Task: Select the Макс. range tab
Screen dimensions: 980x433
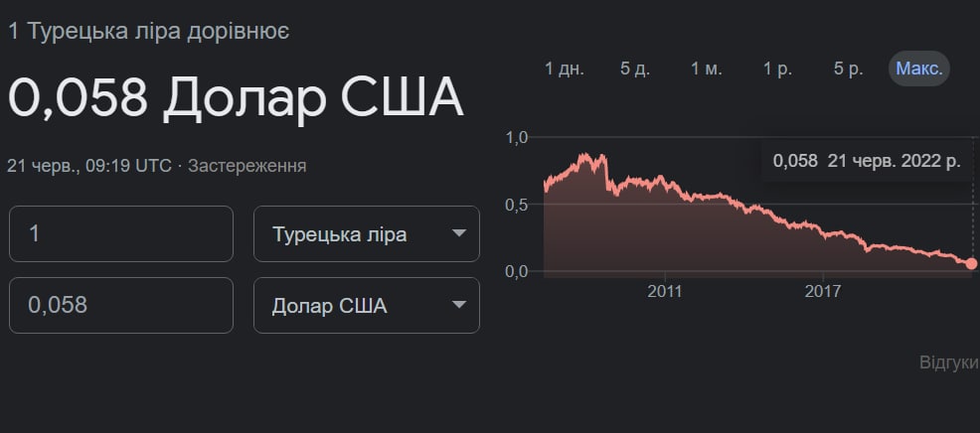Action: tap(919, 69)
